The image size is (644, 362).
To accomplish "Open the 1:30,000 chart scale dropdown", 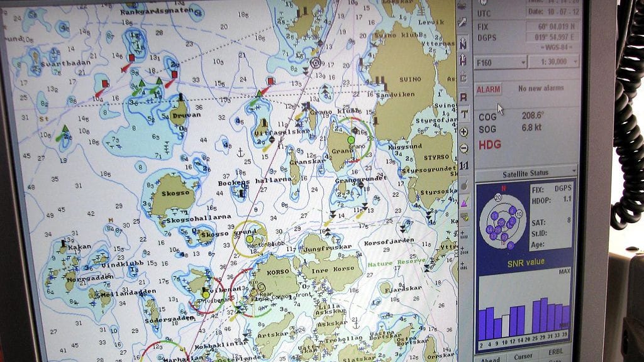I will tap(553, 62).
